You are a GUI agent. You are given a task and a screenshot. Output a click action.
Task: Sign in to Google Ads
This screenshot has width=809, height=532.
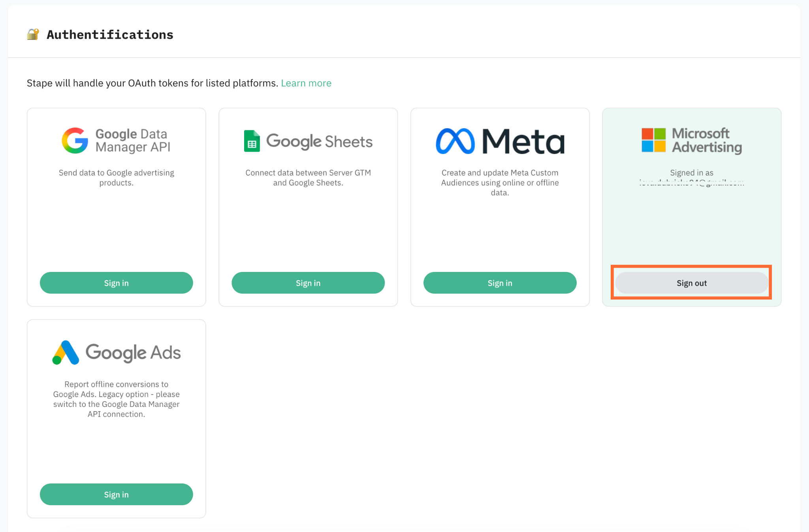117,495
